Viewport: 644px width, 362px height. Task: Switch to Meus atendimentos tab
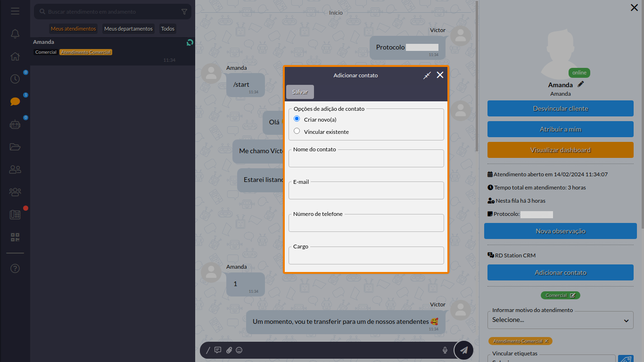pos(74,29)
